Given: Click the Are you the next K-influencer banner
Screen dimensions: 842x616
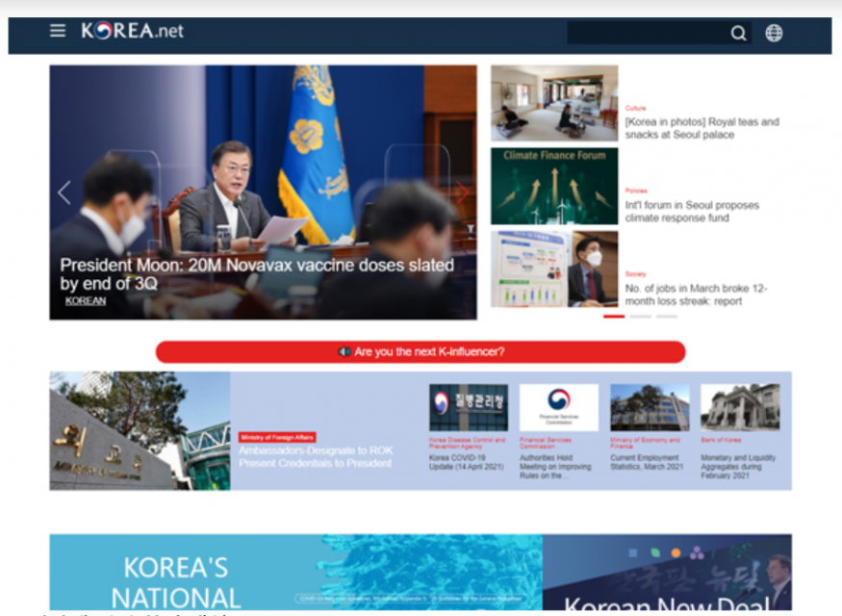Looking at the screenshot, I should coord(421,351).
